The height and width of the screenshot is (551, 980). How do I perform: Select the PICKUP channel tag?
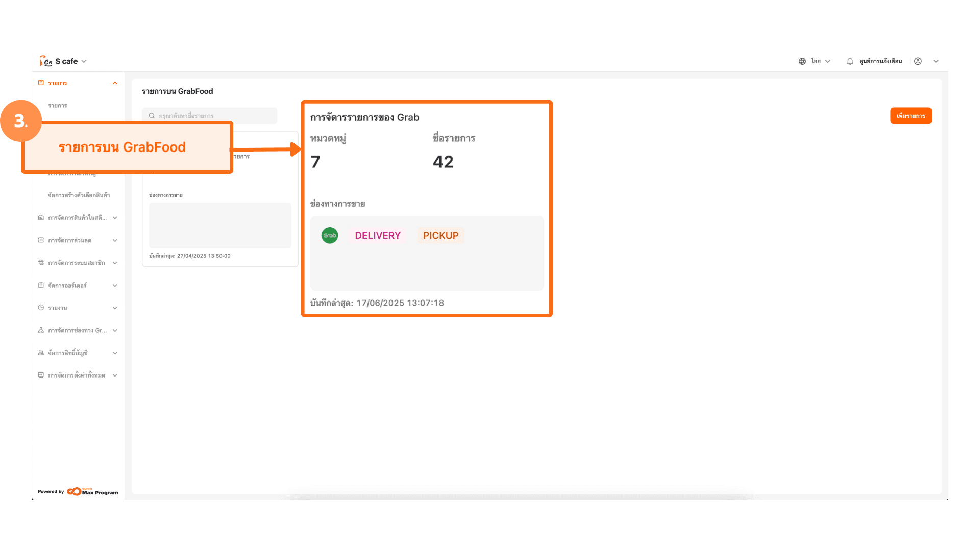tap(440, 235)
